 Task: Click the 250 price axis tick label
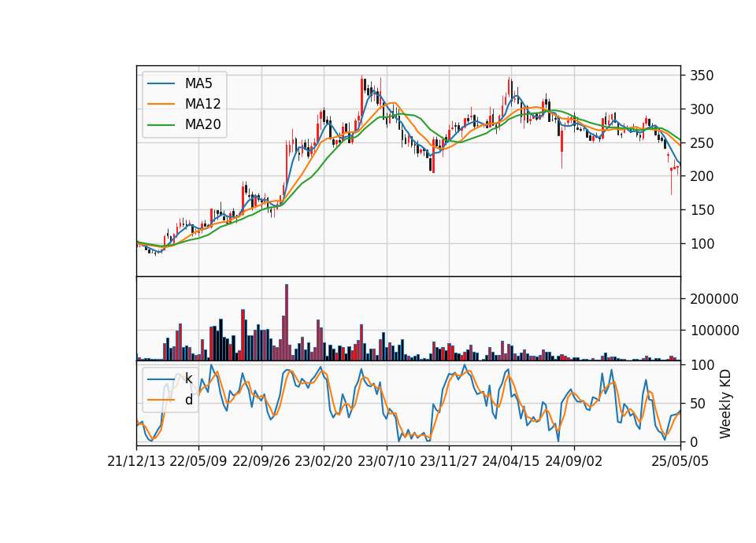tap(702, 143)
